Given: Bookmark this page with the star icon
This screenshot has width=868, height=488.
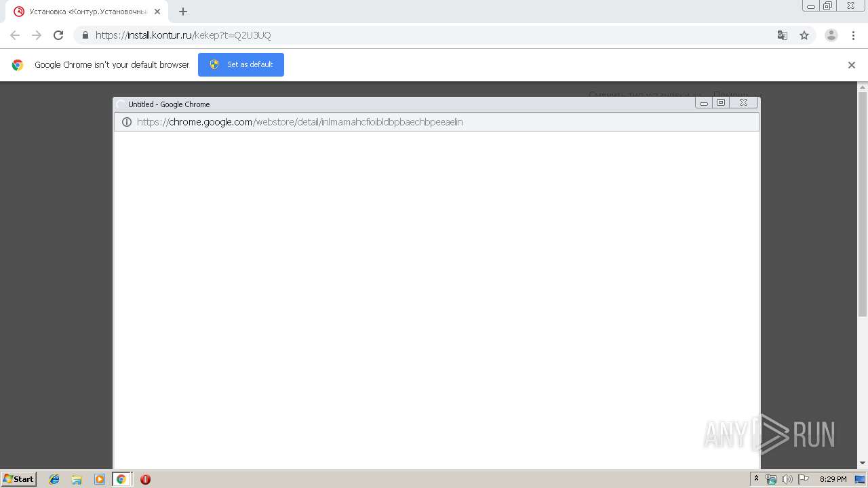Looking at the screenshot, I should (804, 35).
